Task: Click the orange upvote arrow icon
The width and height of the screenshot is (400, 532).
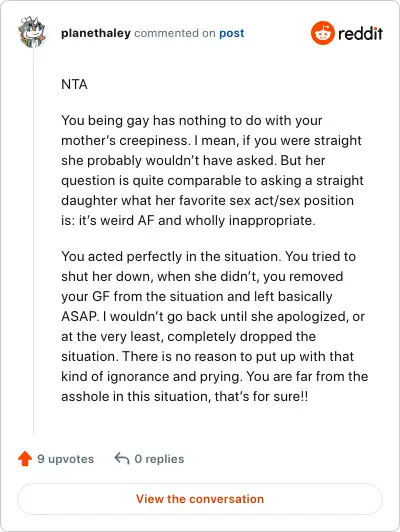Action: click(x=25, y=458)
